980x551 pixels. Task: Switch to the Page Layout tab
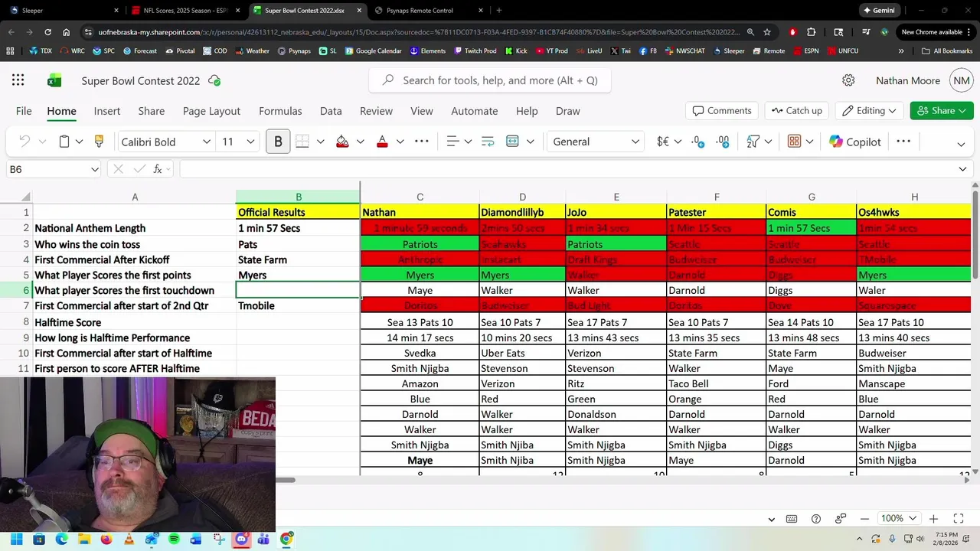(211, 111)
